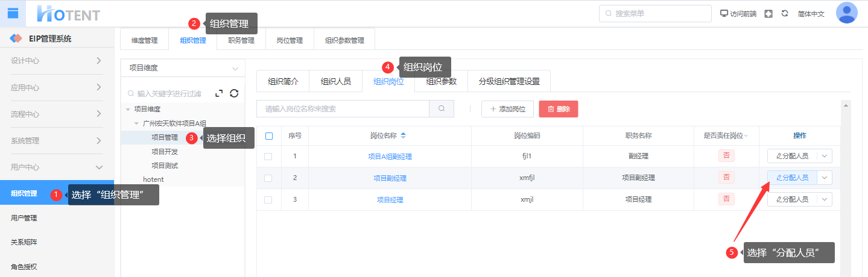Click the refresh icon in top header
868x277 pixels.
[785, 13]
